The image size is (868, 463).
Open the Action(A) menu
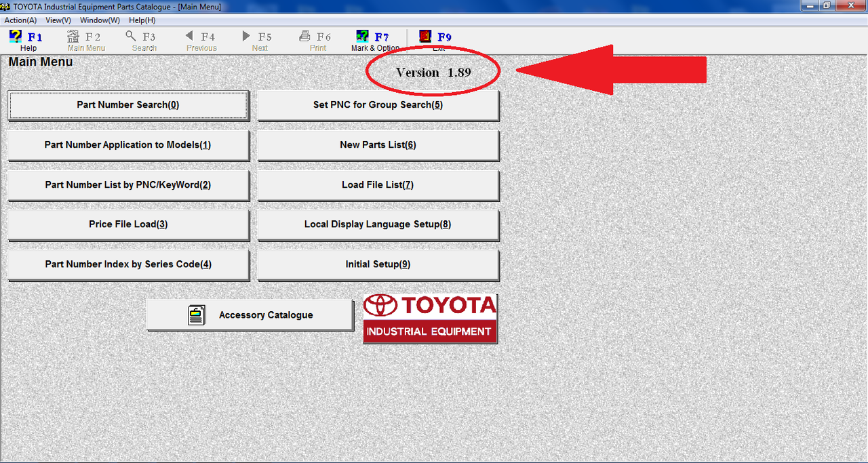click(x=20, y=20)
